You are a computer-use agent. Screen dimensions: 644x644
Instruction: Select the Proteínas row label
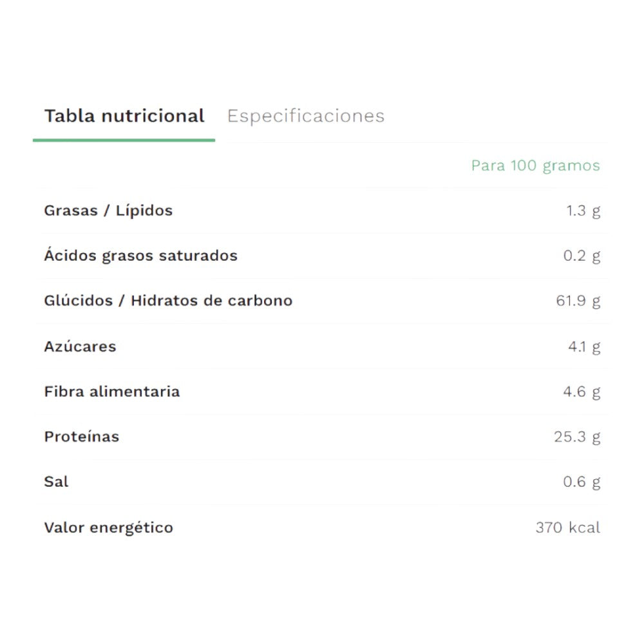click(x=81, y=437)
